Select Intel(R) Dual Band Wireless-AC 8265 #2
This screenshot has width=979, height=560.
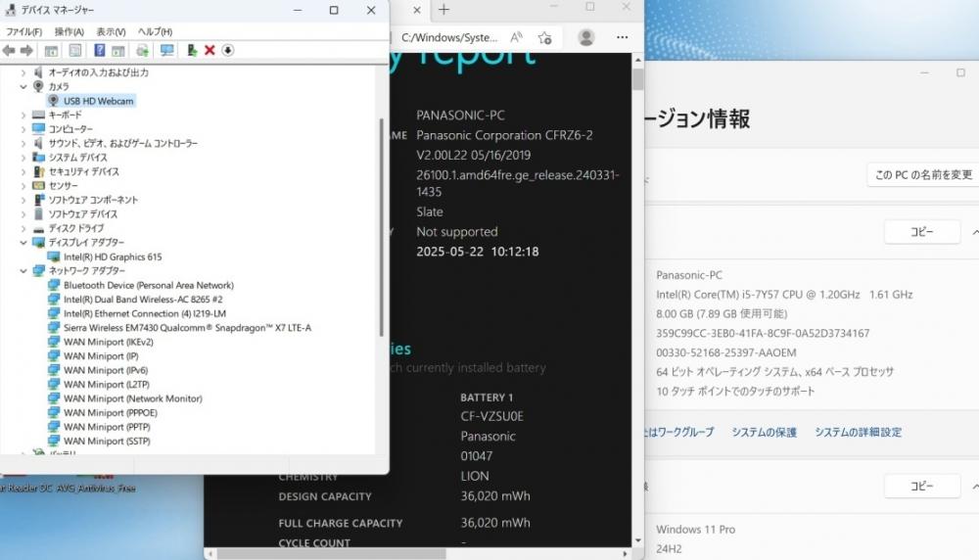pos(143,299)
